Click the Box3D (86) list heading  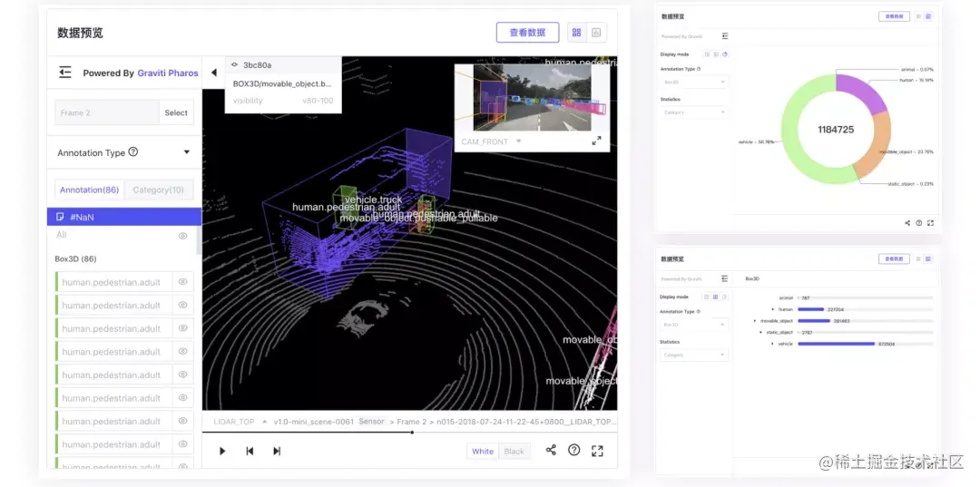(x=75, y=258)
